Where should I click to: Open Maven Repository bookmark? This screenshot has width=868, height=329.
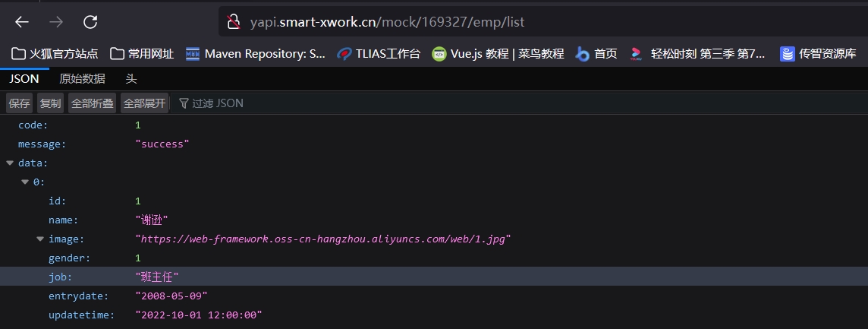(x=255, y=53)
